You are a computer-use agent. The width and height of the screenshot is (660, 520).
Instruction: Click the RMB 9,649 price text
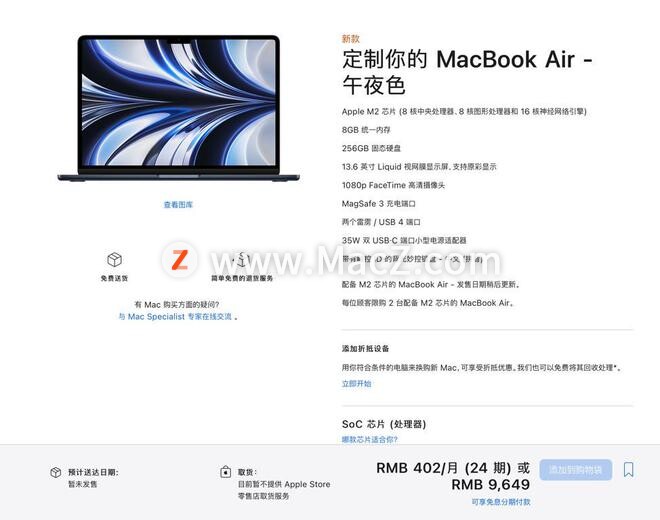click(491, 485)
